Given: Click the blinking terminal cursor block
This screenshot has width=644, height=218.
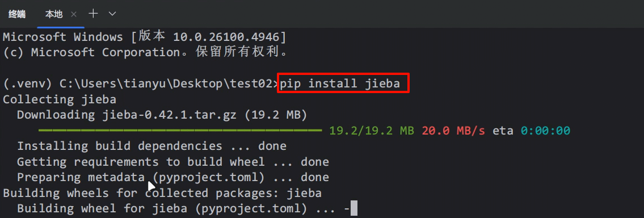Looking at the screenshot, I should [x=354, y=208].
